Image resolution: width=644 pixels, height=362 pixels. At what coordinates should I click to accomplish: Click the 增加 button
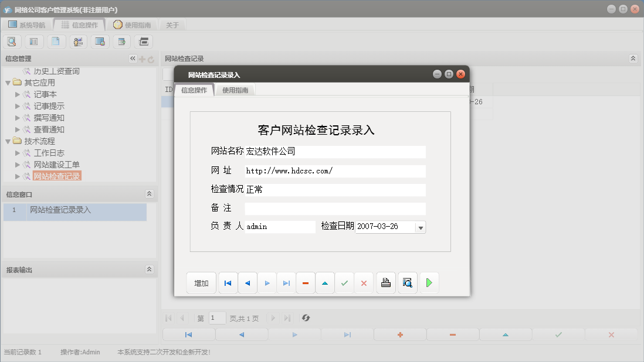[201, 282]
